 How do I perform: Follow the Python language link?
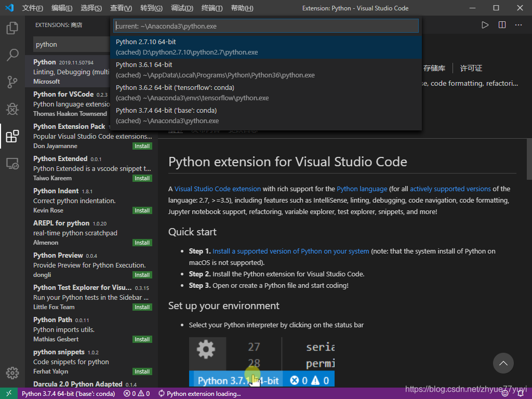click(362, 189)
